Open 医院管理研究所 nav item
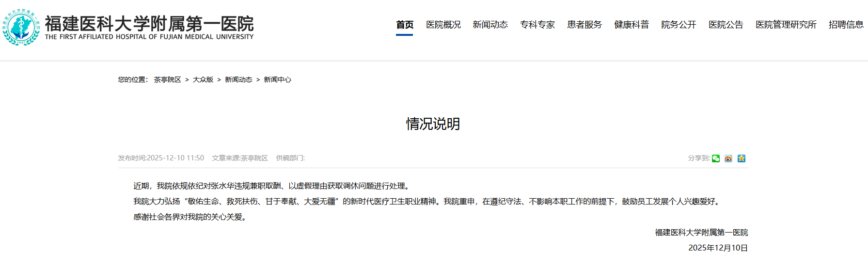Screen dimensions: 868x266 tap(786, 25)
